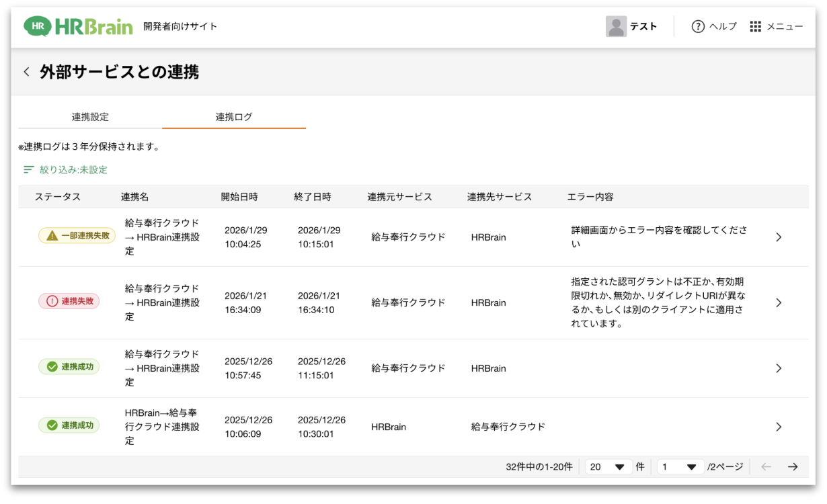Click the 連携失敗 status badge
827x504 pixels.
(x=69, y=302)
